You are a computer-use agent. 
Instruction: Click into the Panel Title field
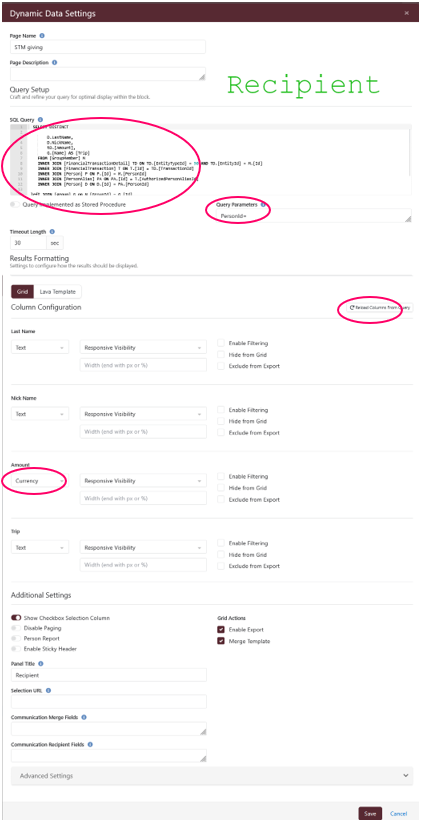tap(108, 675)
